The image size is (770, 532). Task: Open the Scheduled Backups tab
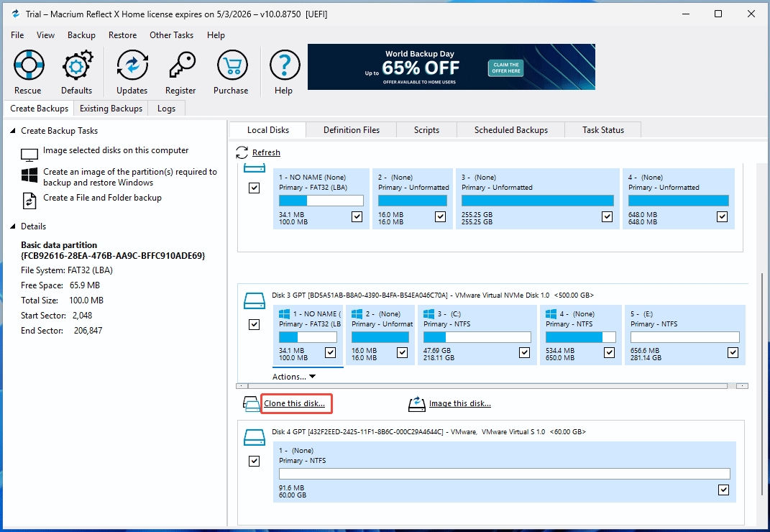(511, 130)
